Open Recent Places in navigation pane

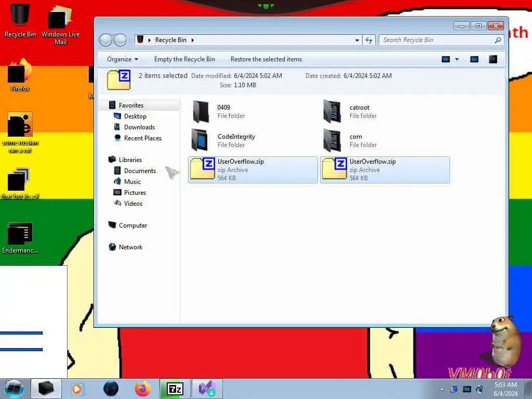click(143, 138)
